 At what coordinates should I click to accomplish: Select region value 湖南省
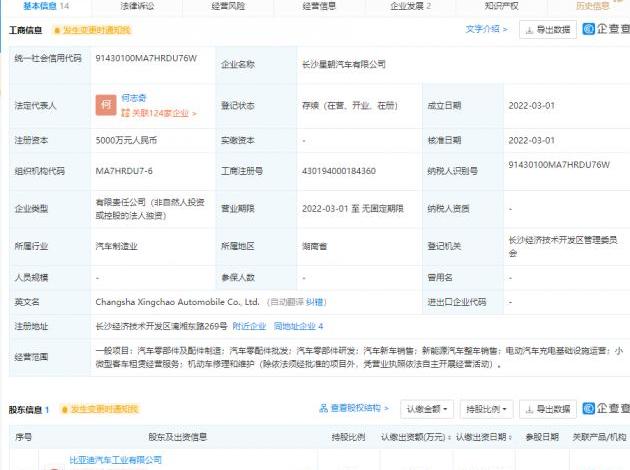click(x=315, y=246)
